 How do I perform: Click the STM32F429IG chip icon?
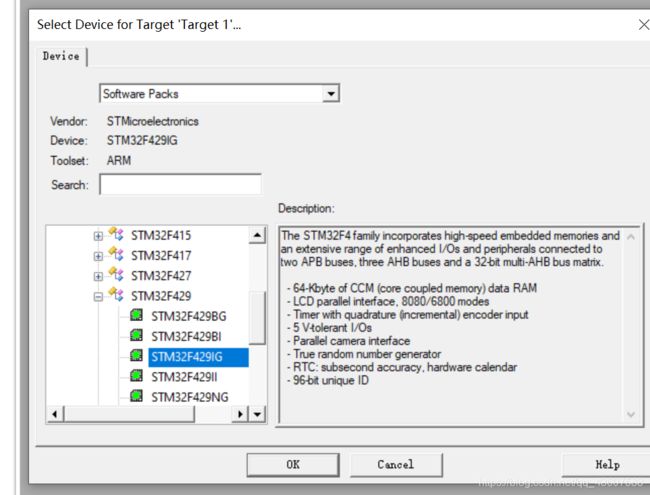[136, 356]
